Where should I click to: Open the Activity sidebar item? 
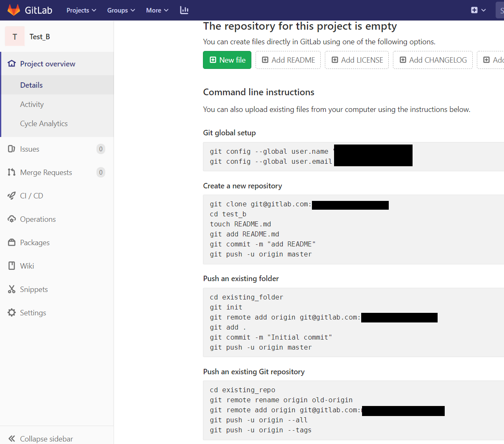coord(58,104)
